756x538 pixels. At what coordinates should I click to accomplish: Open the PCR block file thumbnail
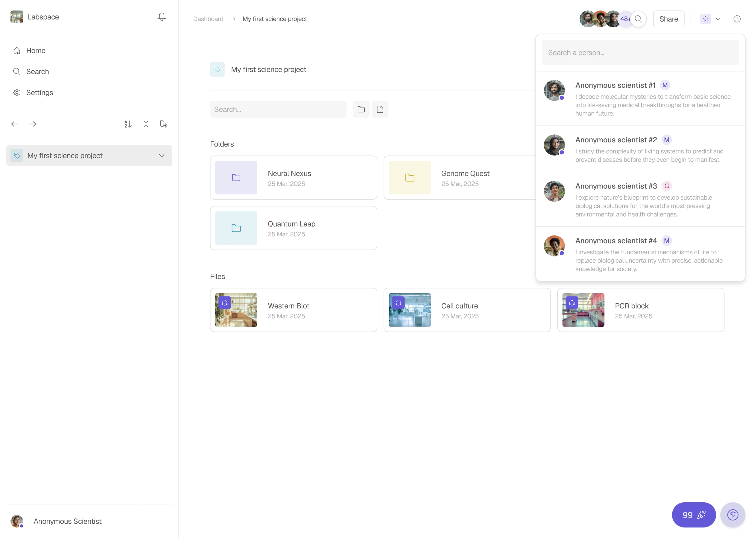coord(583,310)
